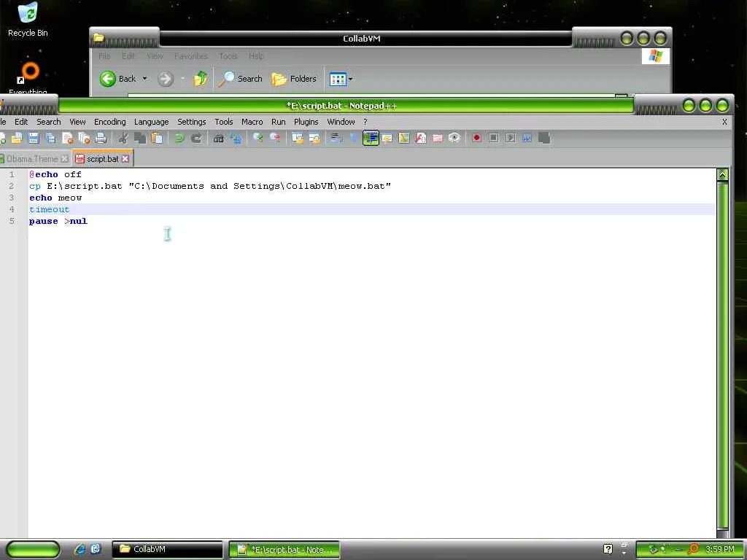Toggle synchronized vertical scrolling
747x560 pixels.
pos(298,138)
